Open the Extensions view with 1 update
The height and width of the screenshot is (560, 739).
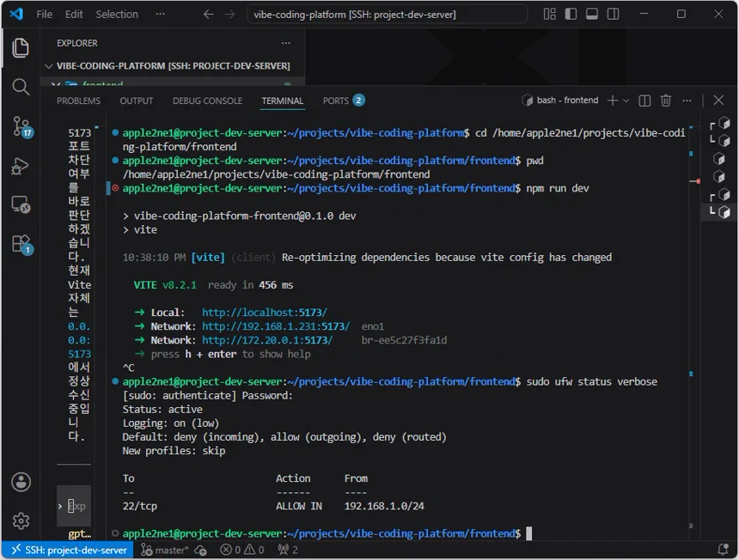tap(21, 244)
